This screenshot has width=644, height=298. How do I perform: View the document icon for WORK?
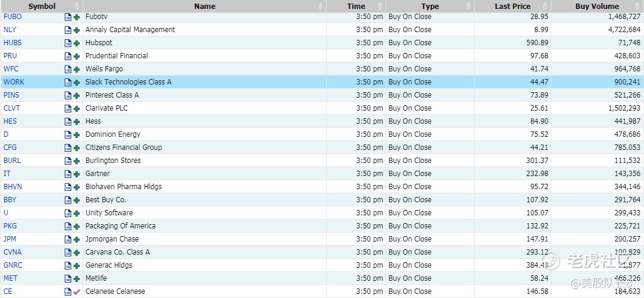(68, 82)
